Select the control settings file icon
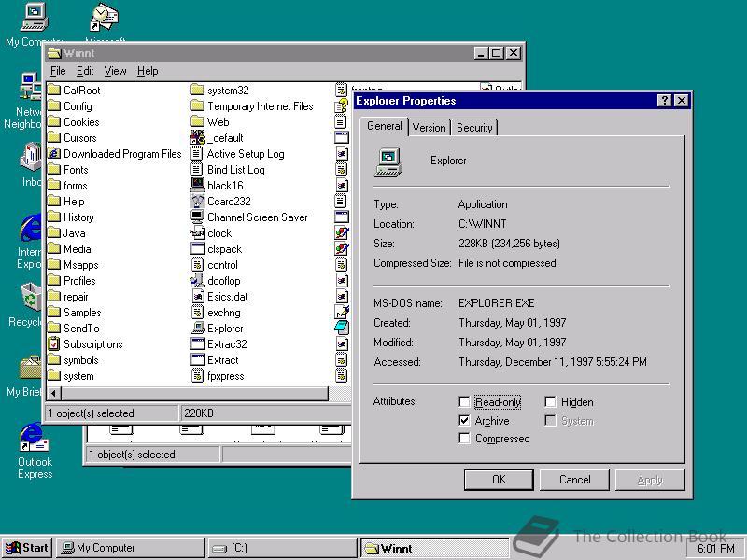Screen dimensions: 747x560 pos(197,264)
